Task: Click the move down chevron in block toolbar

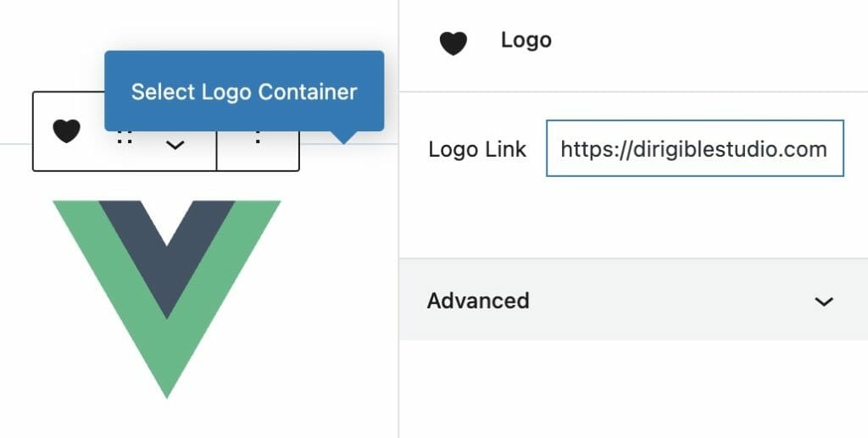Action: [x=175, y=146]
